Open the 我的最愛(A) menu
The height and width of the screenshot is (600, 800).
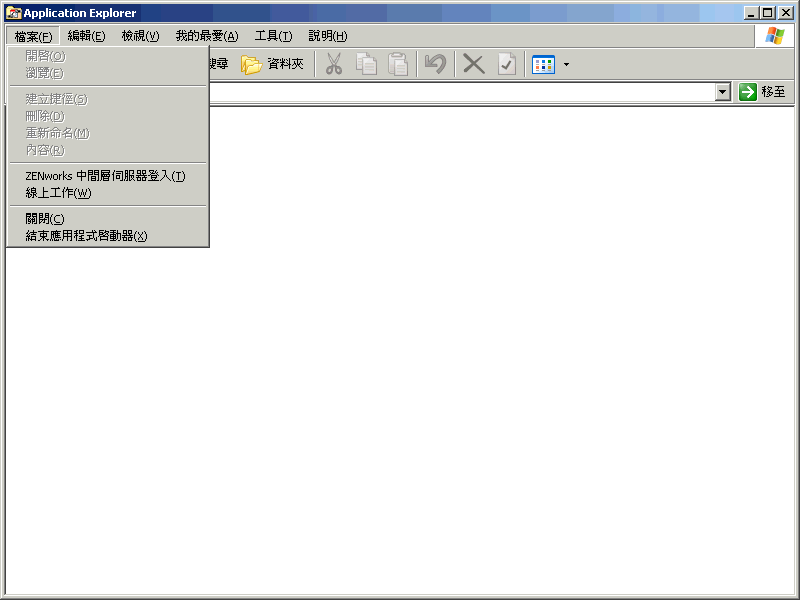207,36
